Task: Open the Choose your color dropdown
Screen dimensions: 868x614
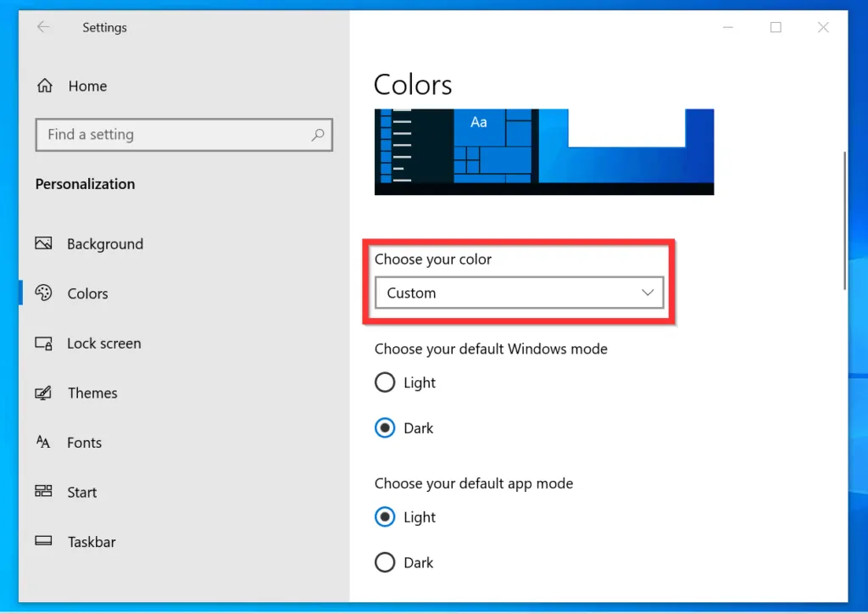Action: pyautogui.click(x=519, y=293)
